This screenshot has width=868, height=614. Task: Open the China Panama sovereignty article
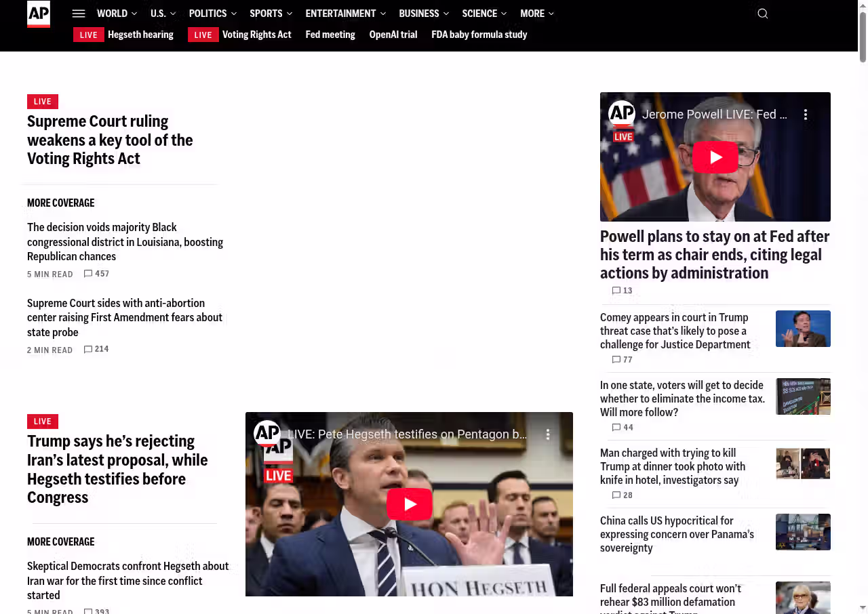677,534
